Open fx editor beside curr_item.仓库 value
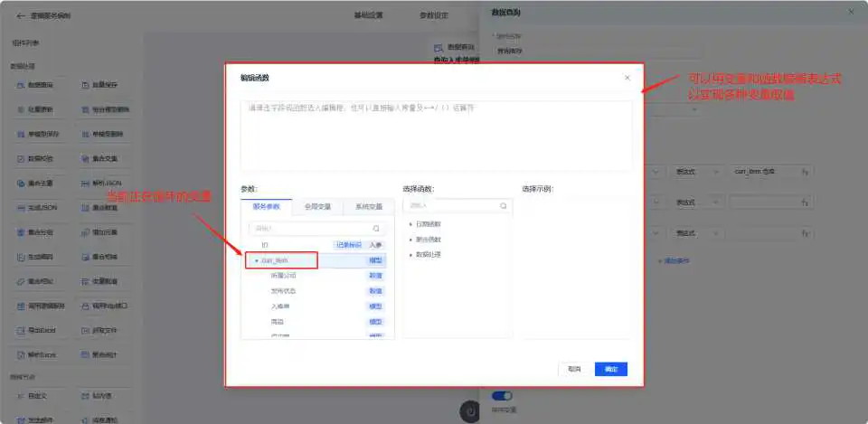Screen dimensions: 868x424 805,172
